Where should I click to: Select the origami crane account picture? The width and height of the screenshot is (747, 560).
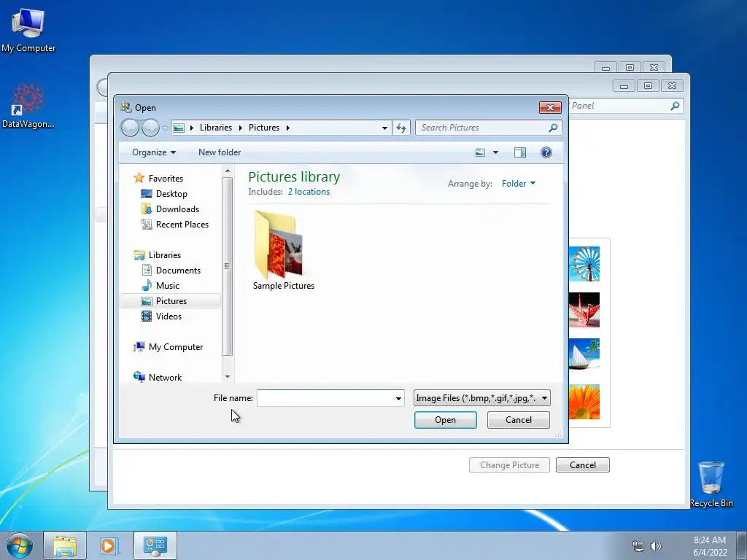pyautogui.click(x=584, y=310)
